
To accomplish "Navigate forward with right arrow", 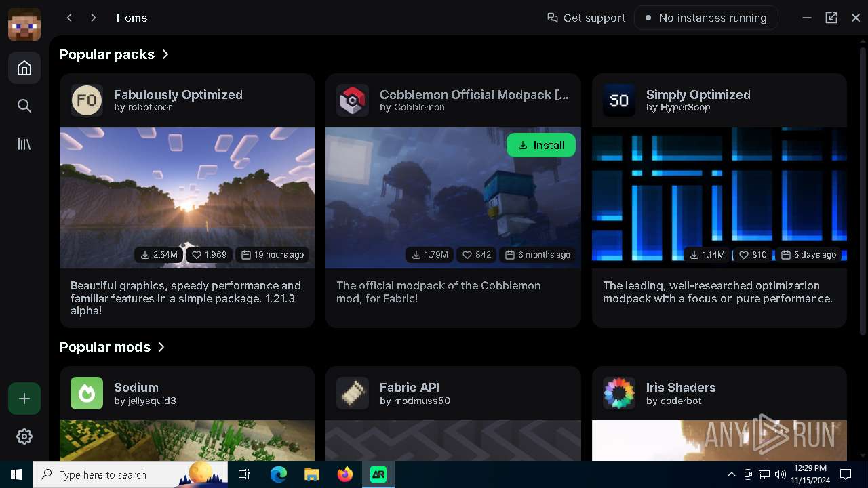I will click(x=94, y=18).
